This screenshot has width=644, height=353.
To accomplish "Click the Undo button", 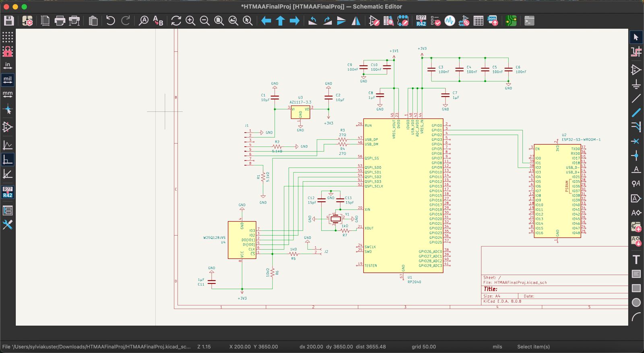I will pos(110,21).
